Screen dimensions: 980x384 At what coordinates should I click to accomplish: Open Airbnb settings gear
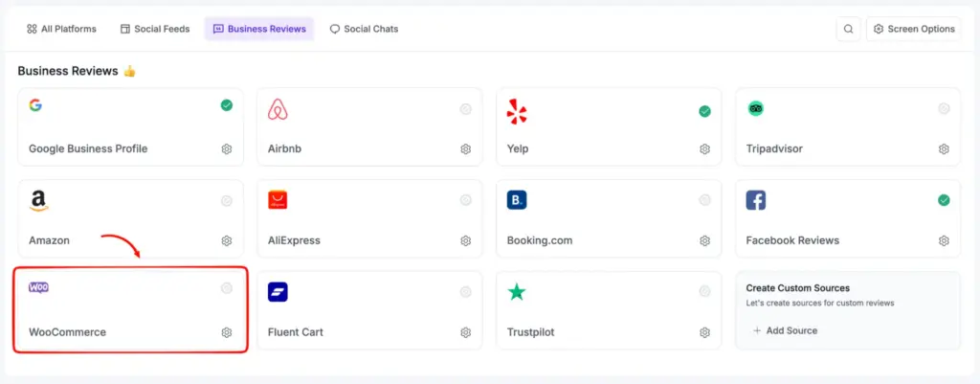(466, 148)
